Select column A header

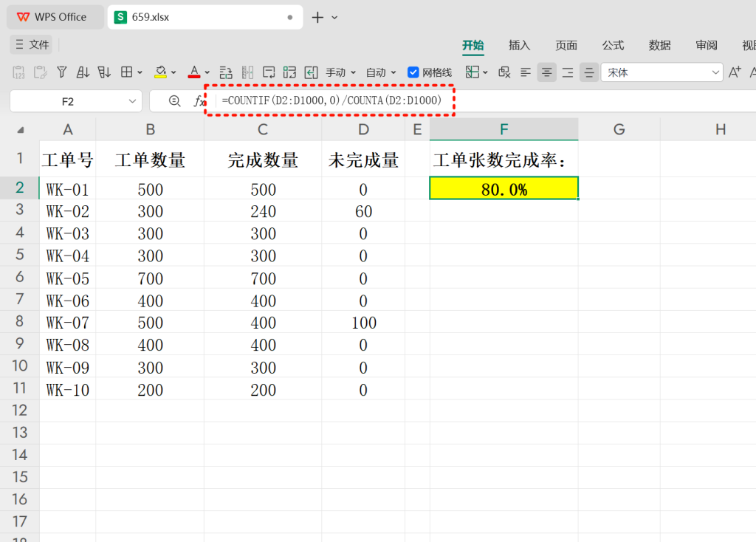point(67,129)
